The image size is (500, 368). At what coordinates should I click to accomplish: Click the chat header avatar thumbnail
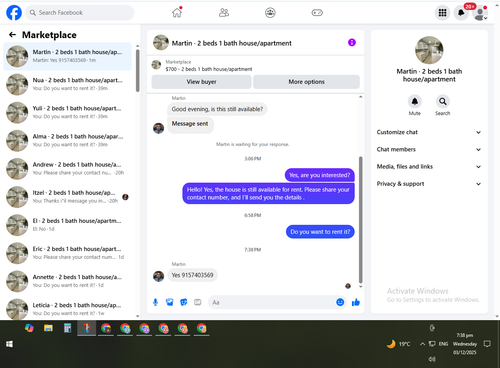point(161,42)
